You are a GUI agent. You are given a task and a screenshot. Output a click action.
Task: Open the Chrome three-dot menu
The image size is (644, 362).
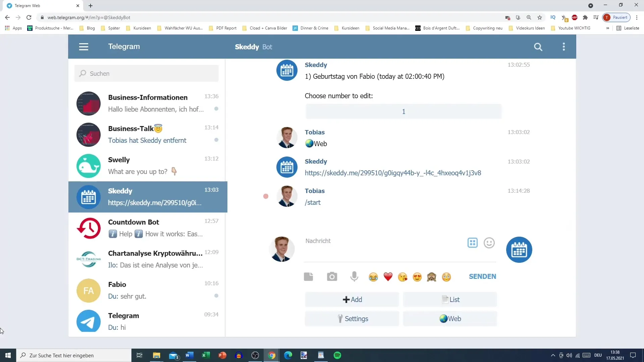click(x=637, y=17)
